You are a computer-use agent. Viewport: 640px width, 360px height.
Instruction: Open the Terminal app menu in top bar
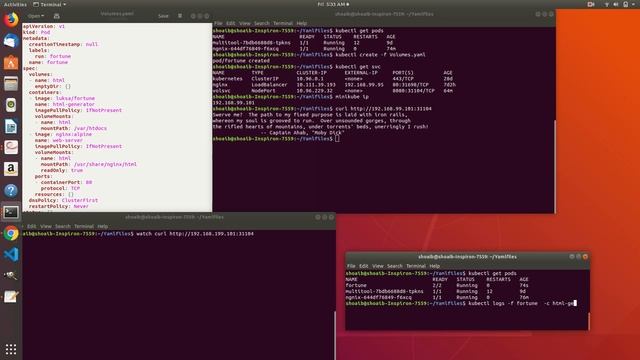click(50, 4)
